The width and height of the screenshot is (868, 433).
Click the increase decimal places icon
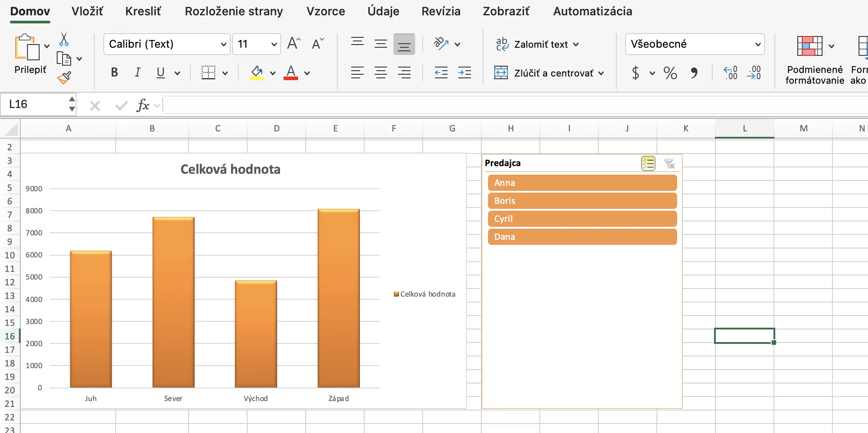click(730, 72)
